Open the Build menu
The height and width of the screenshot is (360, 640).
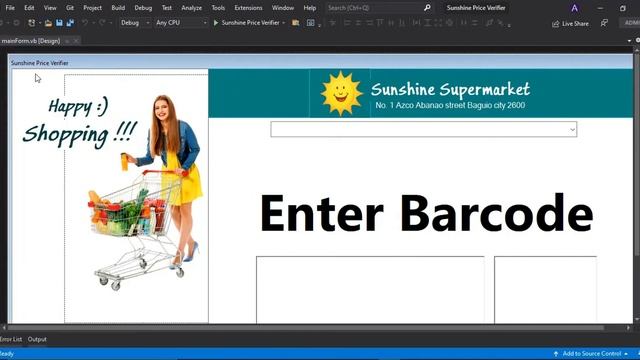118,8
